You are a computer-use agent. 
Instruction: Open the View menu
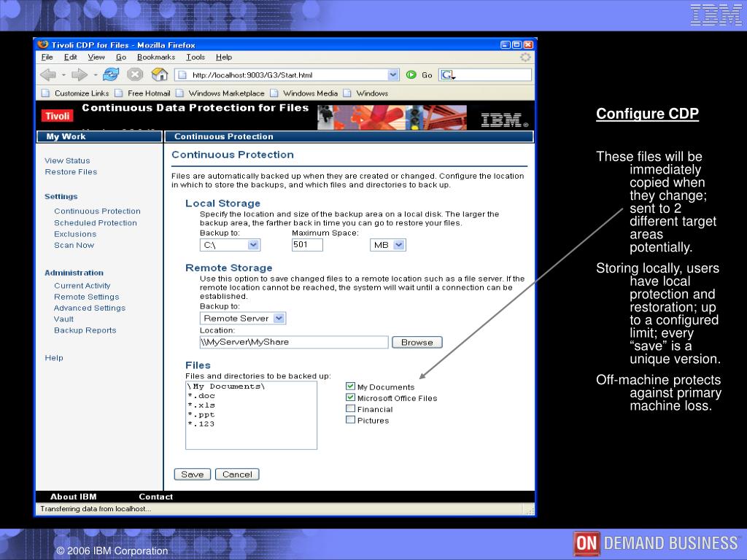[x=96, y=57]
